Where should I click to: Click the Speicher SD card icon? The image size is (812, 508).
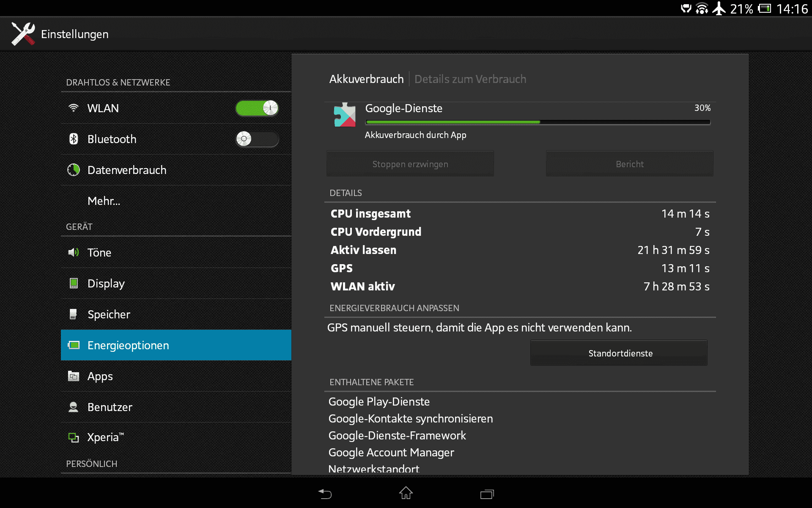(x=73, y=314)
